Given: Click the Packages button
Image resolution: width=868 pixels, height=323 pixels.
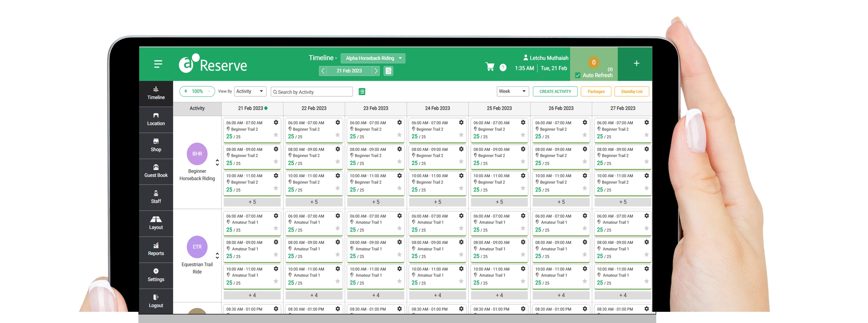Looking at the screenshot, I should point(596,91).
